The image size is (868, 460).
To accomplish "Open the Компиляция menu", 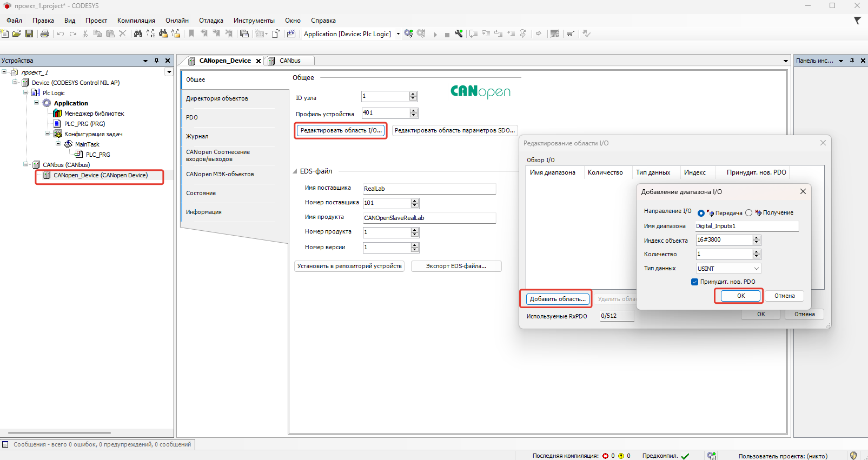I will click(136, 21).
